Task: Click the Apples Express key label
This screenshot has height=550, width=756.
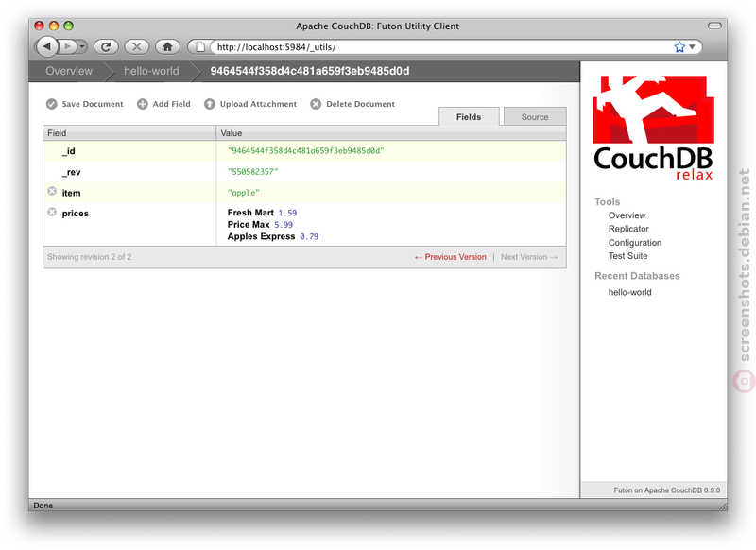Action: (x=262, y=236)
